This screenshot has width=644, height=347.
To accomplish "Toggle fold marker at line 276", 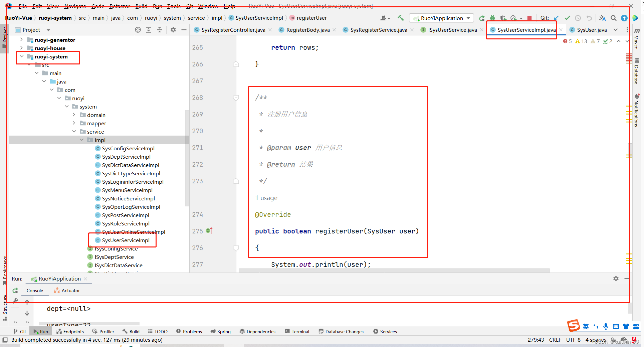I will (x=236, y=248).
